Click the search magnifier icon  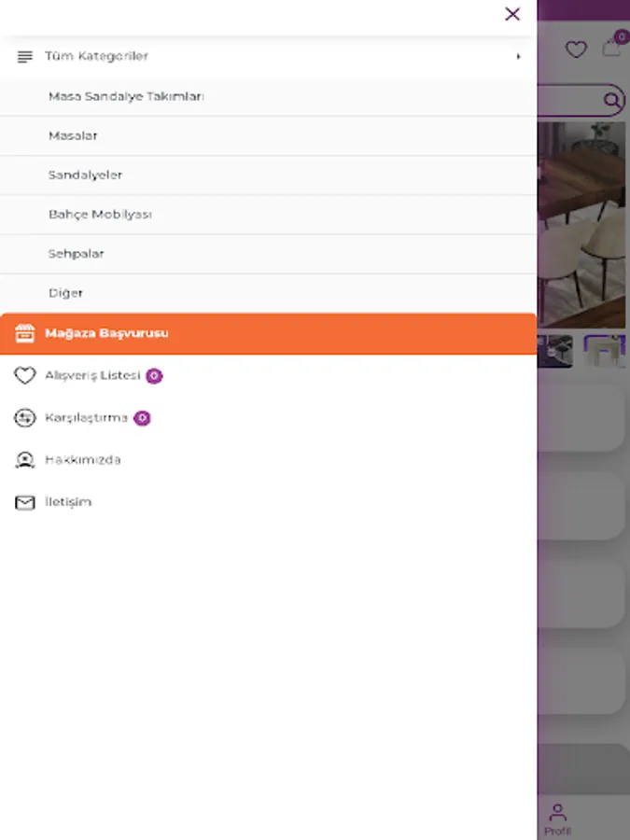click(x=611, y=100)
